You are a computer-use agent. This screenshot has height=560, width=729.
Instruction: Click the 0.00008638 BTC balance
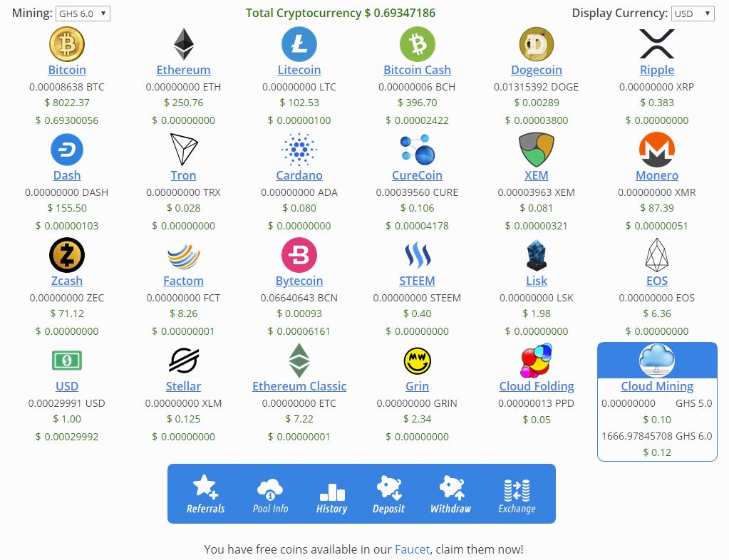point(67,87)
